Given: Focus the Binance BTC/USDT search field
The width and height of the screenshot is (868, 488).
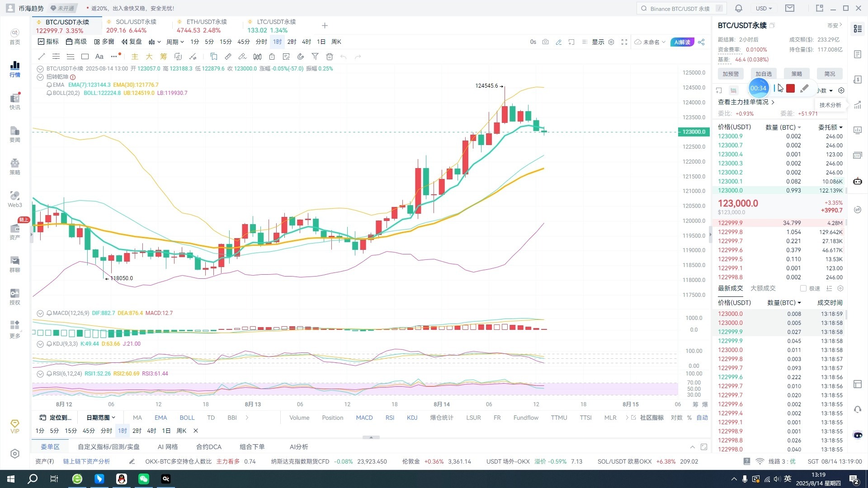Looking at the screenshot, I should pyautogui.click(x=681, y=8).
